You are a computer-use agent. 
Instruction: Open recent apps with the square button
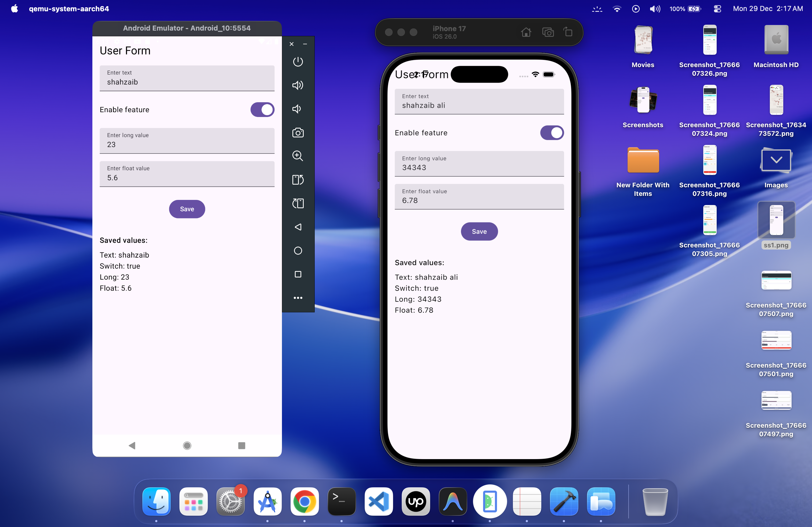click(298, 275)
